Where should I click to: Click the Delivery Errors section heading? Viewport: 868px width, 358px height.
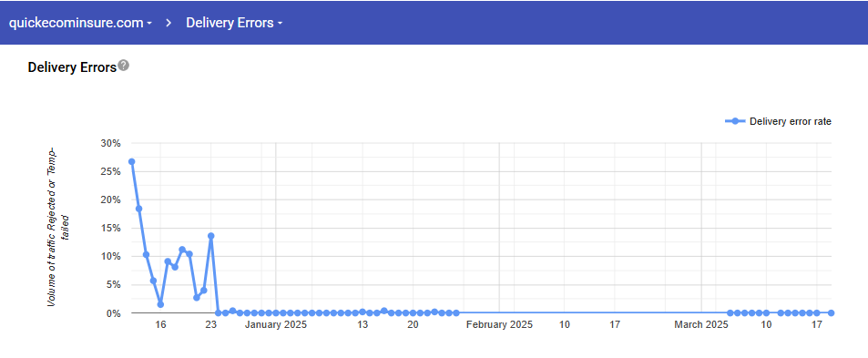[x=72, y=67]
